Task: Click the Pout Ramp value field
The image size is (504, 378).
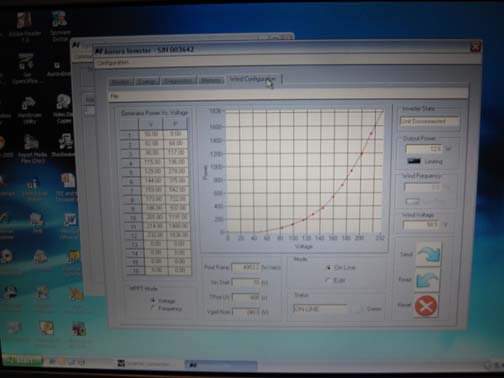Action: pyautogui.click(x=246, y=267)
